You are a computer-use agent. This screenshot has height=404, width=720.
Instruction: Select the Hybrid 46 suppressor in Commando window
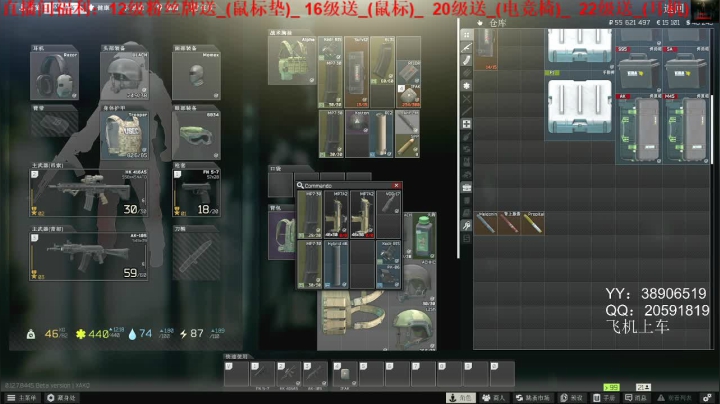tap(336, 264)
